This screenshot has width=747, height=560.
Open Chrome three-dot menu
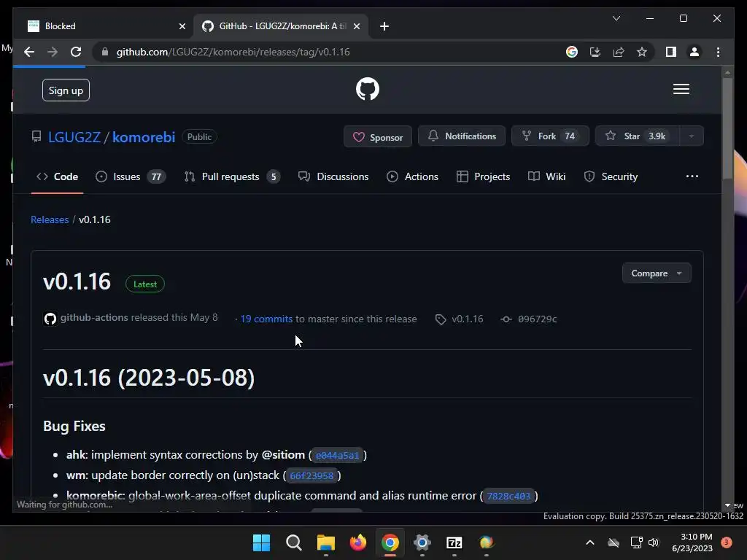point(718,52)
